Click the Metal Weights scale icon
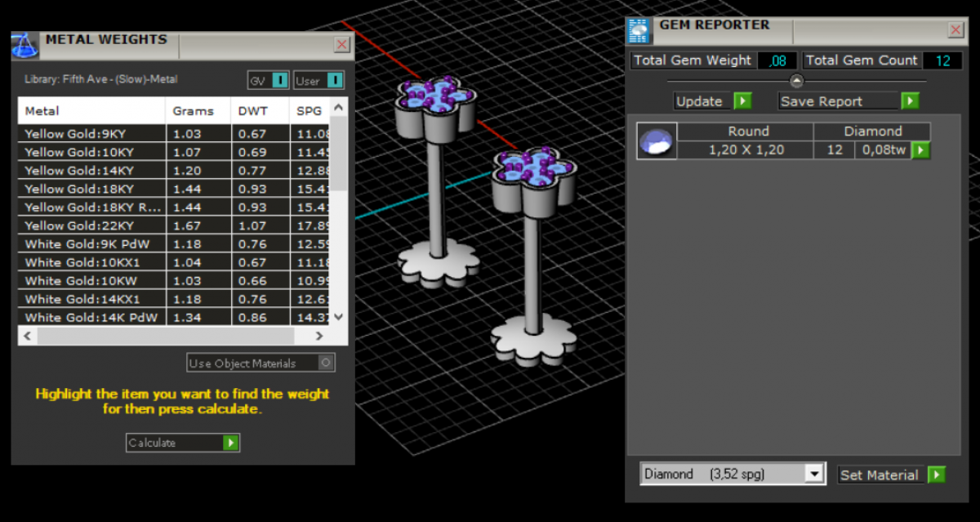This screenshot has height=522, width=980. 24,46
